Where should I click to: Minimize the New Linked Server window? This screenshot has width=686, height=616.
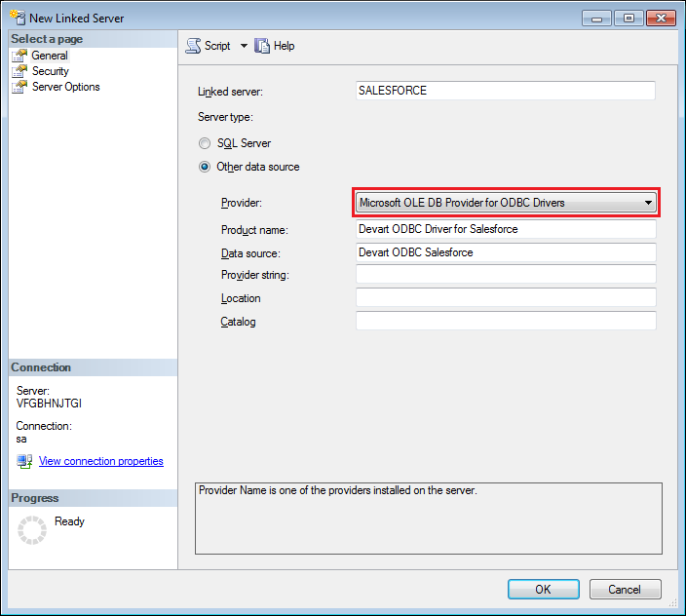tap(596, 19)
